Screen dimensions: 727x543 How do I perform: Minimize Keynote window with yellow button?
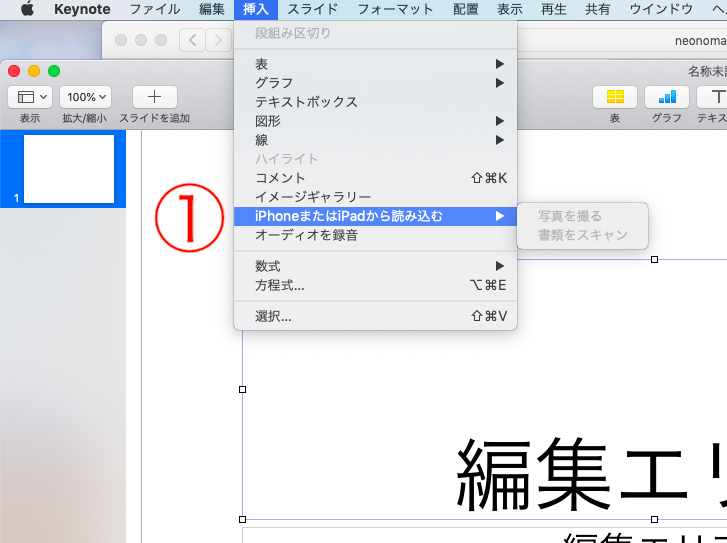(34, 71)
